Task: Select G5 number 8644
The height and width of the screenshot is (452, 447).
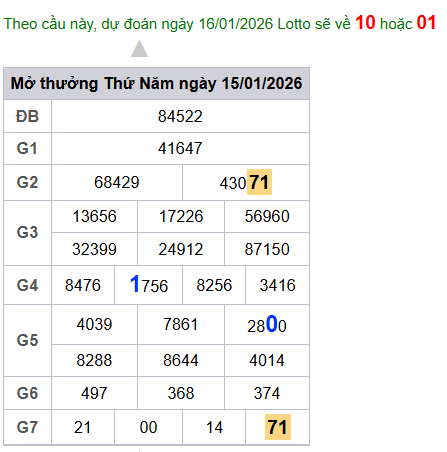Action: (x=181, y=360)
